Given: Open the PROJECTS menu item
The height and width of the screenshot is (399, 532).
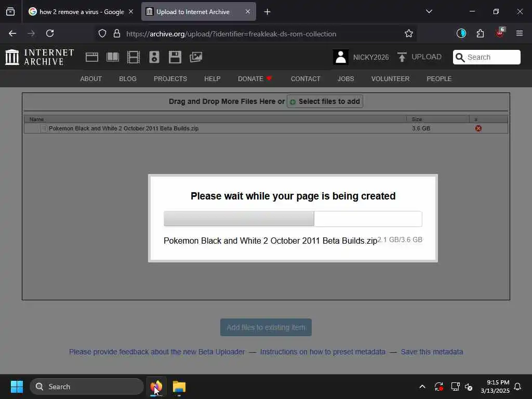Looking at the screenshot, I should click(x=170, y=79).
